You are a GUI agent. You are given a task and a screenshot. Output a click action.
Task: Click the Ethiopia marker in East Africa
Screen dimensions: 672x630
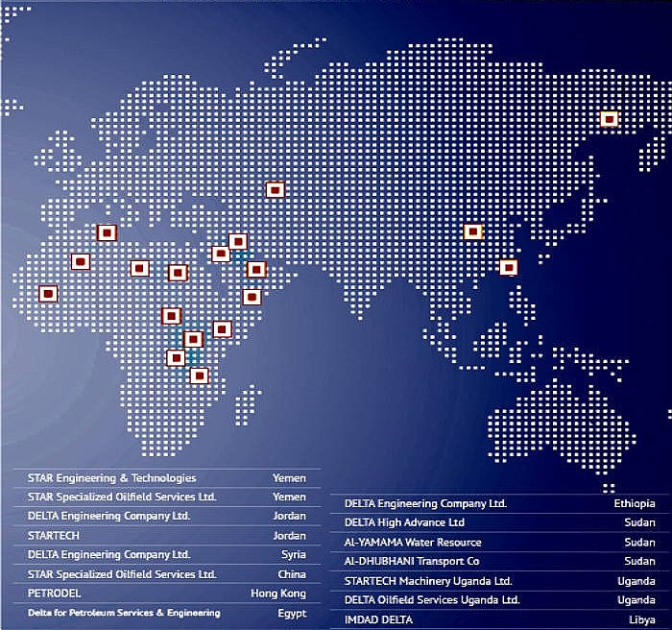pos(223,329)
